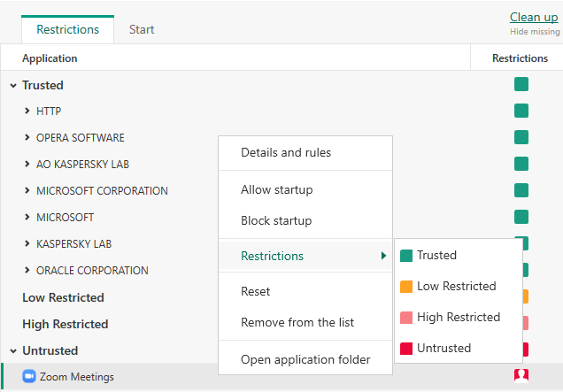Expand the OPERA SOFTWARE group
The image size is (563, 392).
tap(27, 137)
